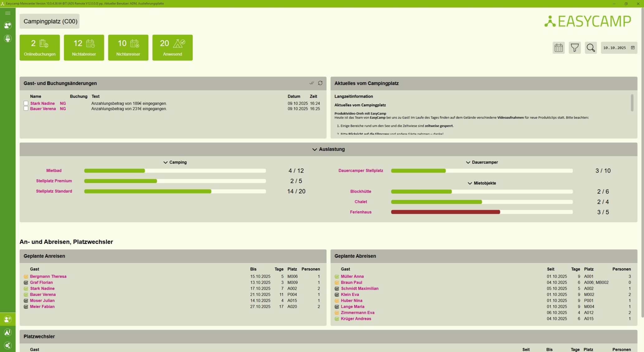Click the calendar view icon
The height and width of the screenshot is (352, 644).
[558, 48]
